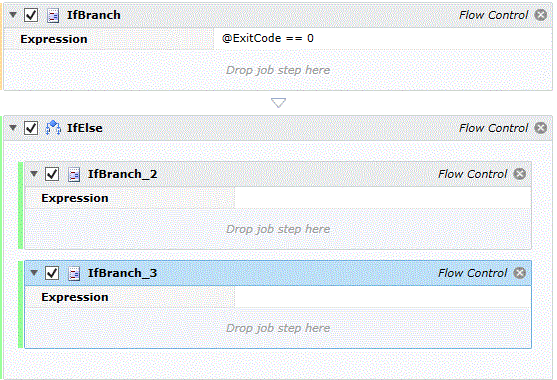
Task: Remove the IfBranch step with its X icon
Action: tap(541, 15)
